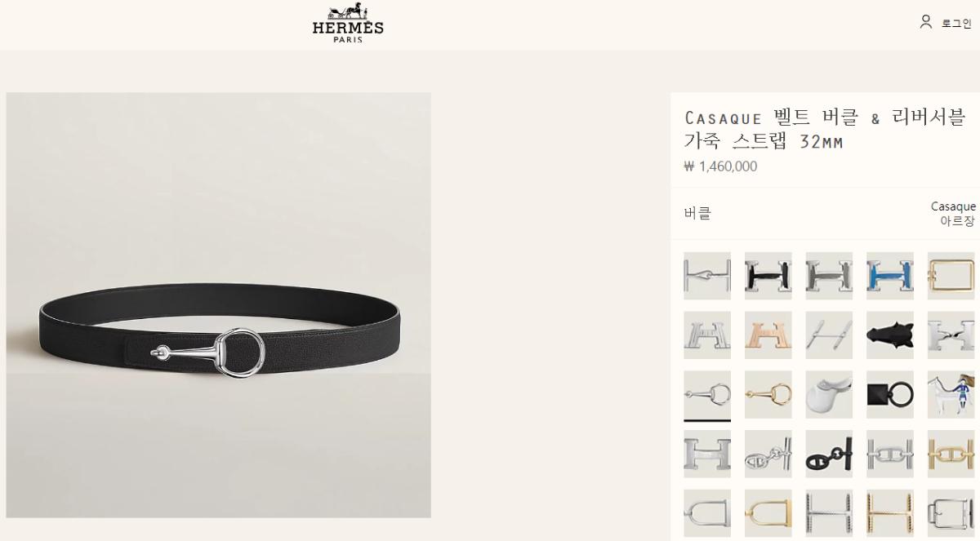This screenshot has height=541, width=980.
Task: Select the black H buckle thumbnail
Action: 768,276
